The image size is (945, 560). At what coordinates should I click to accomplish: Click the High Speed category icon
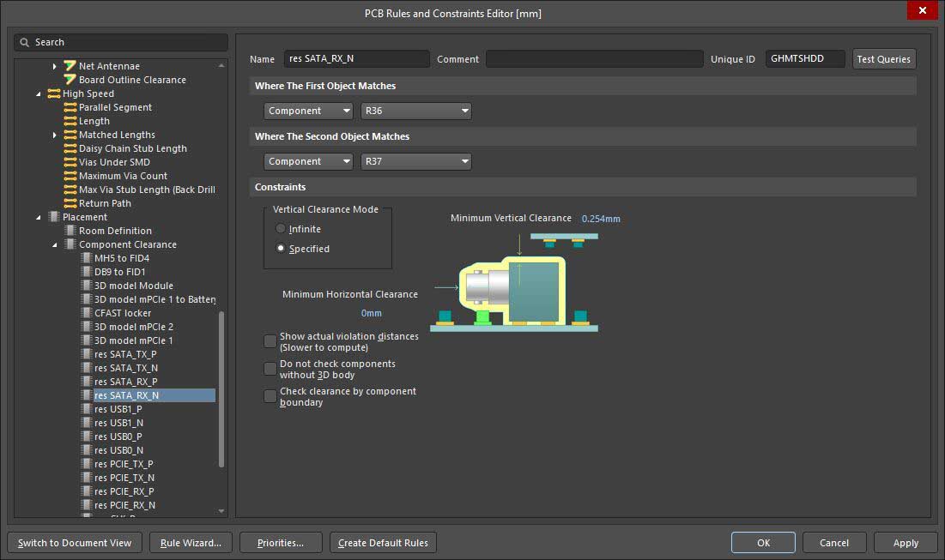pos(54,93)
